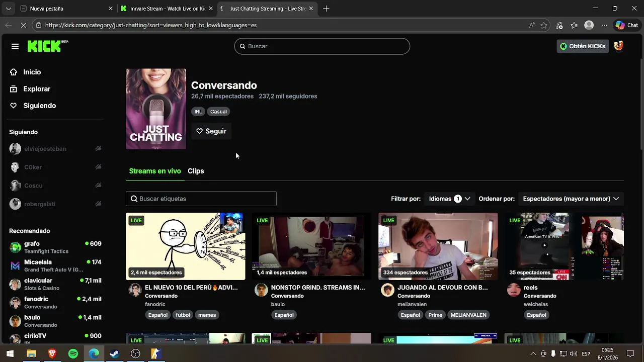This screenshot has height=362, width=644.
Task: Open Explorar in the sidebar
Action: (36, 88)
